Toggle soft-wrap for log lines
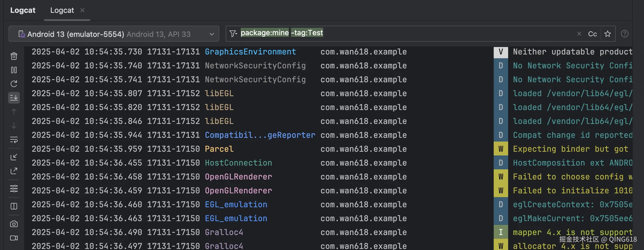Screen dimensions: 644x250 [x=14, y=140]
